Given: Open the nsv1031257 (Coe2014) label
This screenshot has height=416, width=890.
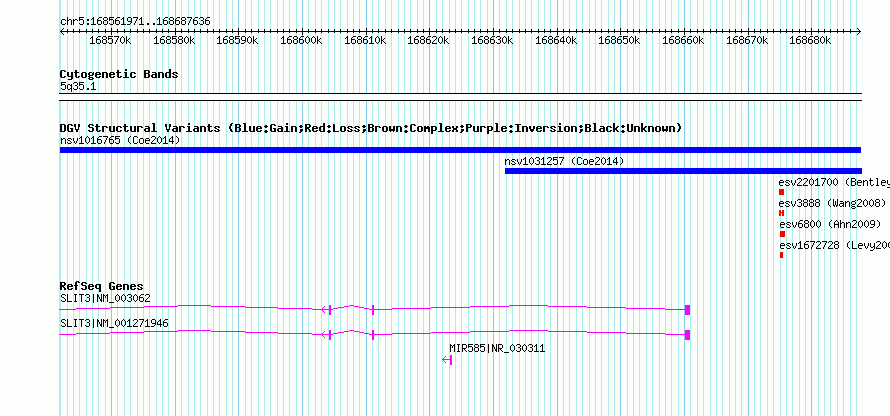Looking at the screenshot, I should click(x=564, y=161).
